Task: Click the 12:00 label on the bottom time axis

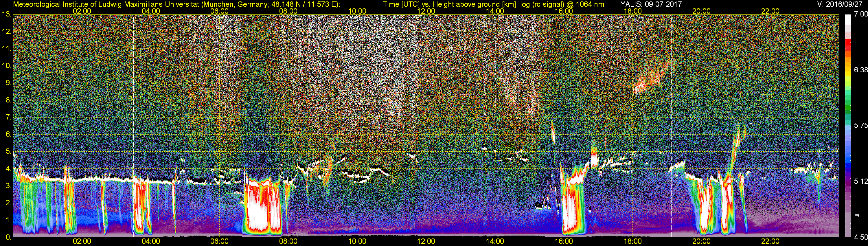Action: point(426,241)
